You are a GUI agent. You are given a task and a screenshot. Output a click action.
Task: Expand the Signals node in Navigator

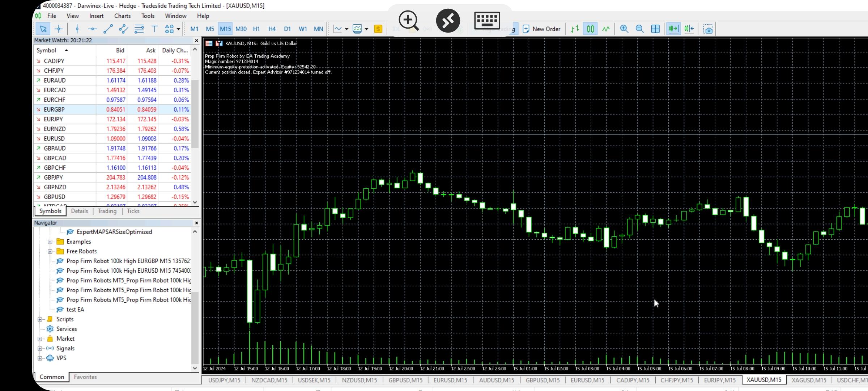click(40, 348)
